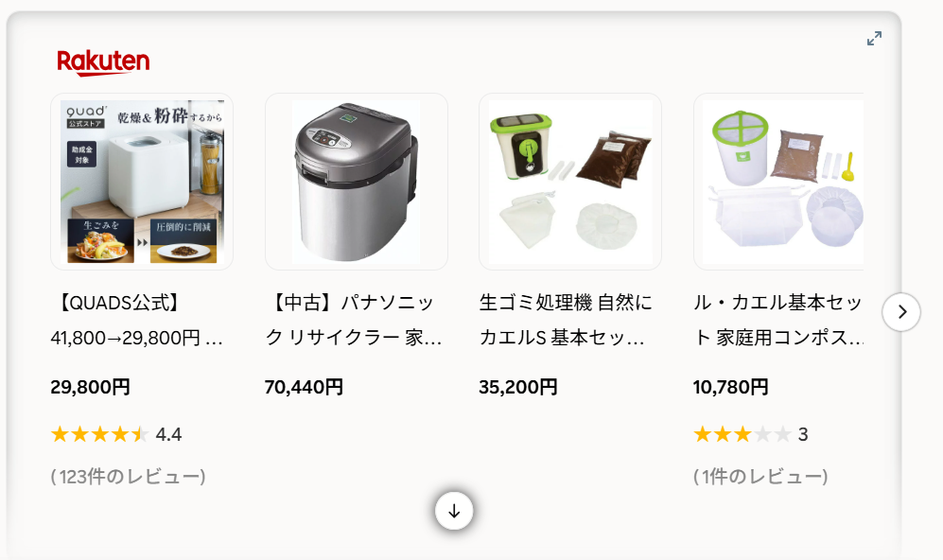Click the Rakuten logo
This screenshot has width=943, height=560.
pos(103,62)
